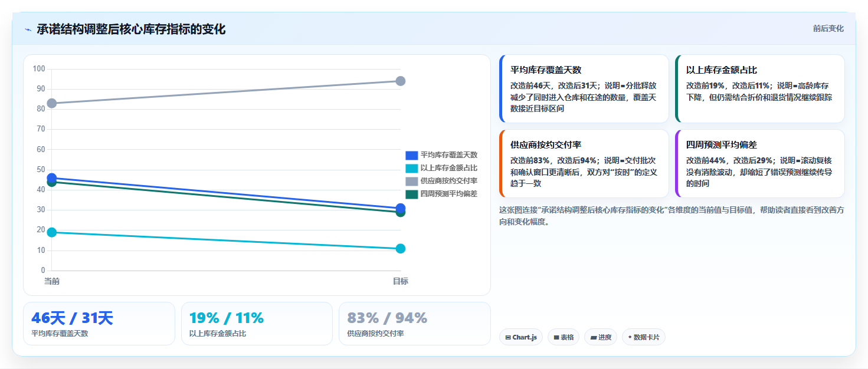Image resolution: width=868 pixels, height=369 pixels.
Task: Click the blue 平均库存覆盖天数 legend swatch
Action: click(x=411, y=155)
